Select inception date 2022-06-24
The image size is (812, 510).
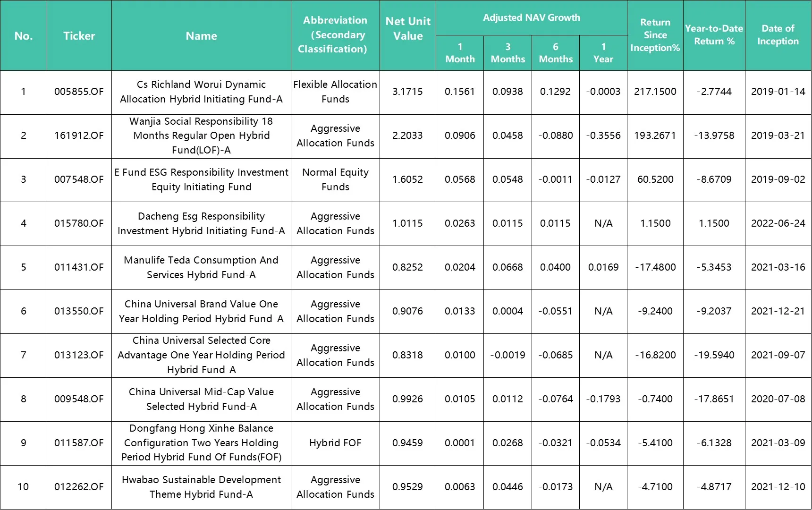(778, 223)
